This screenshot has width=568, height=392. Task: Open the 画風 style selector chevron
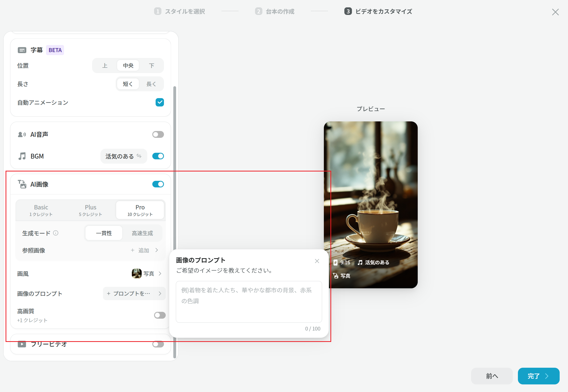tap(160, 273)
